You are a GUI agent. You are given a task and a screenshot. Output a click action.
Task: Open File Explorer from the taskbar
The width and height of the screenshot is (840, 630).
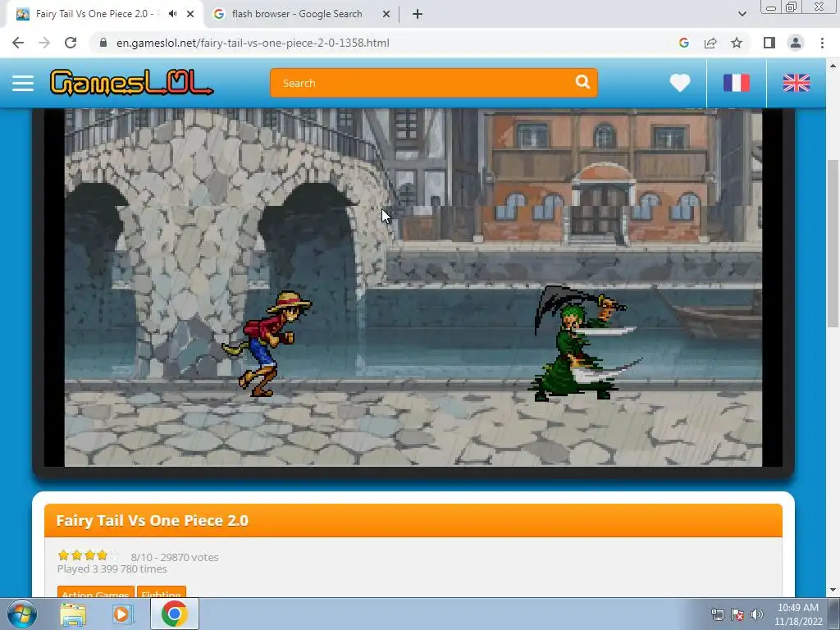click(x=73, y=614)
